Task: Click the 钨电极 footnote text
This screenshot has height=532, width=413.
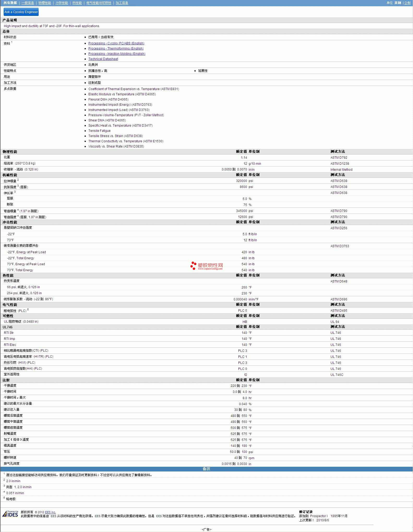Action: point(11,499)
